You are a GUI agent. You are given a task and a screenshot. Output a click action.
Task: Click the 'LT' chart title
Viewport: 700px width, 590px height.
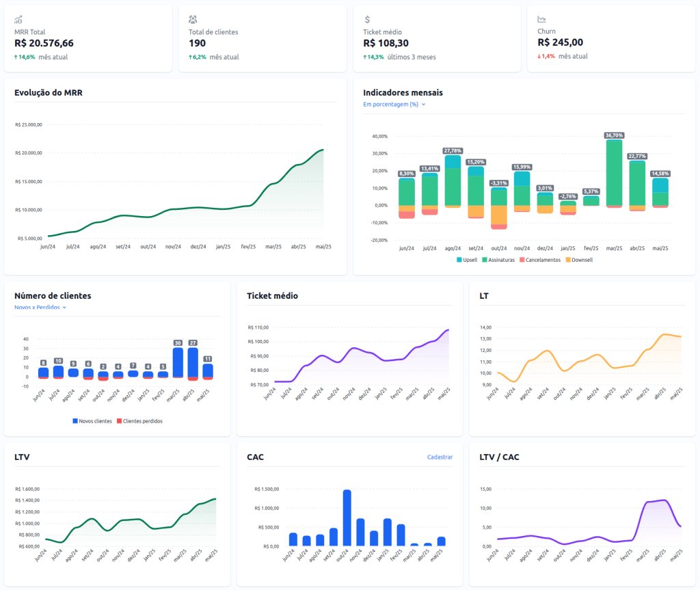pyautogui.click(x=484, y=295)
